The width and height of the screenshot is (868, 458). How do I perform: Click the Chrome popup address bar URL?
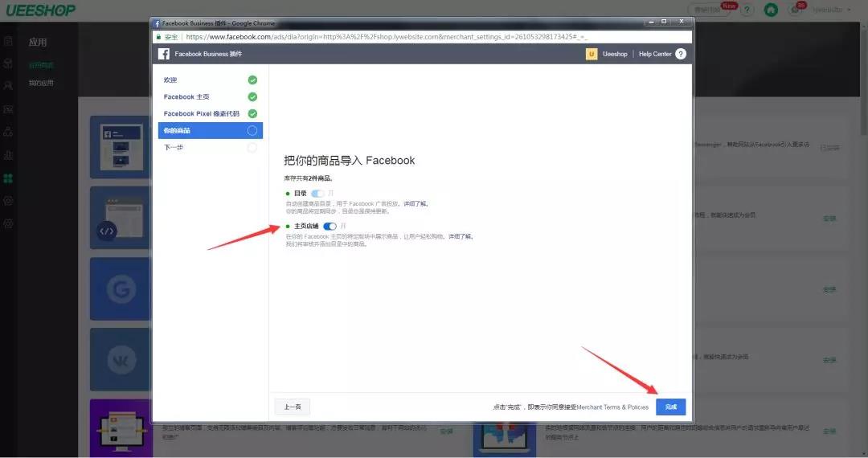(387, 37)
